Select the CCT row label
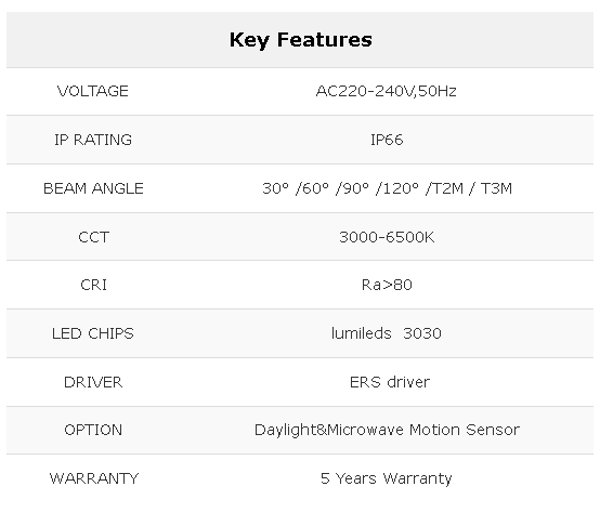Image resolution: width=600 pixels, height=526 pixels. point(93,237)
